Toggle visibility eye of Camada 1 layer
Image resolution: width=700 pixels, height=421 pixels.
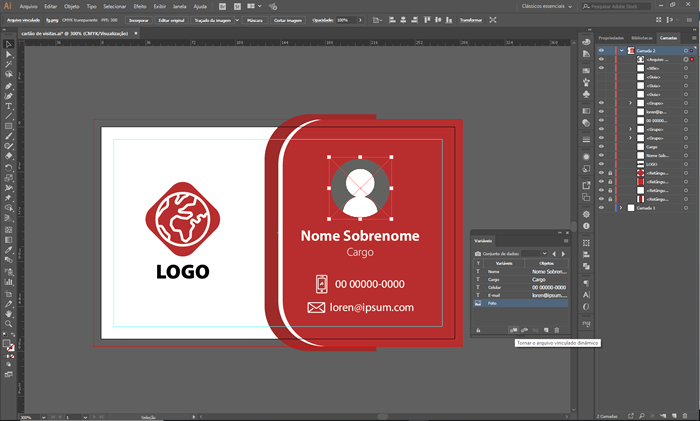(x=601, y=208)
